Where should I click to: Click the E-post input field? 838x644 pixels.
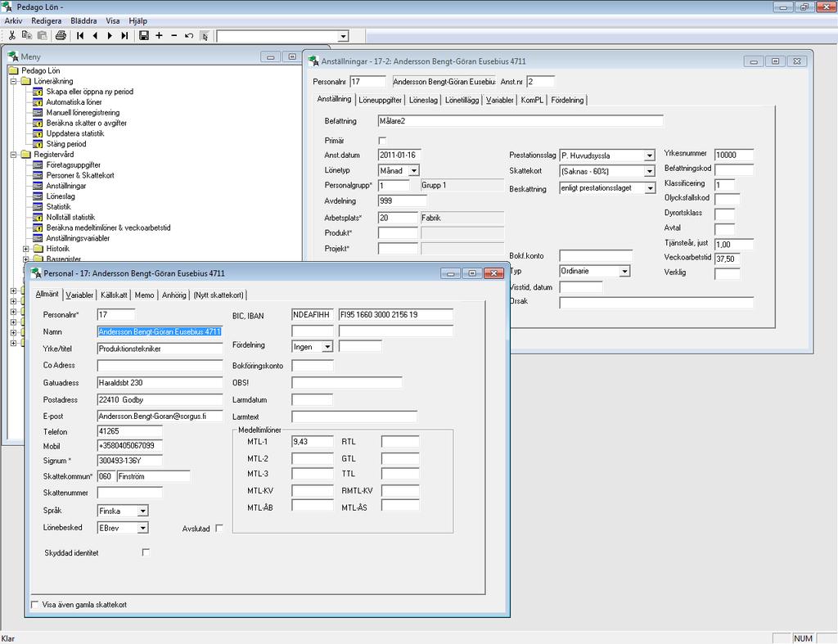tap(160, 417)
